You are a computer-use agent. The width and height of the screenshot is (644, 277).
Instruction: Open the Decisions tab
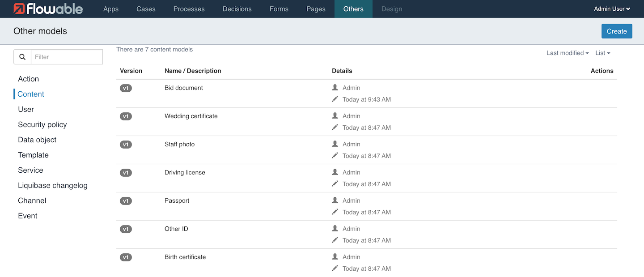point(237,9)
